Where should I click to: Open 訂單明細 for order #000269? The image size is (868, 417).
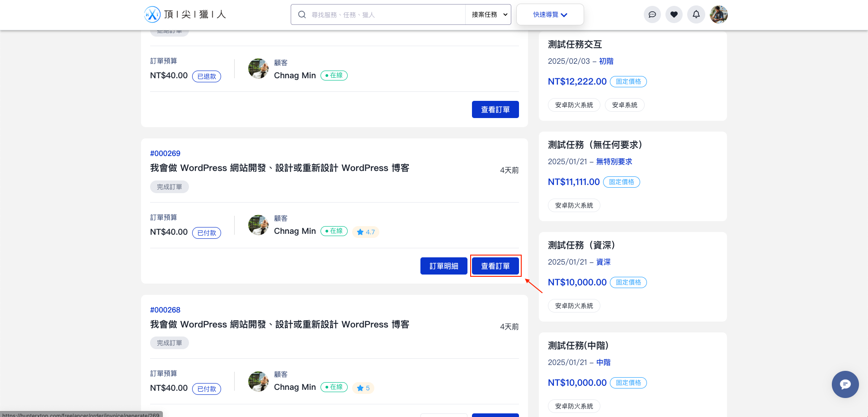[443, 266]
